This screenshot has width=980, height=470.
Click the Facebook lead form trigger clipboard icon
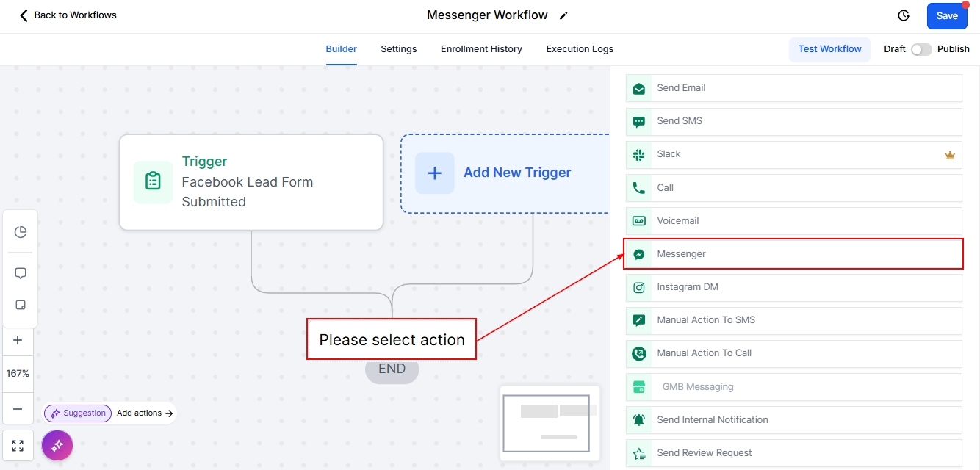point(153,181)
